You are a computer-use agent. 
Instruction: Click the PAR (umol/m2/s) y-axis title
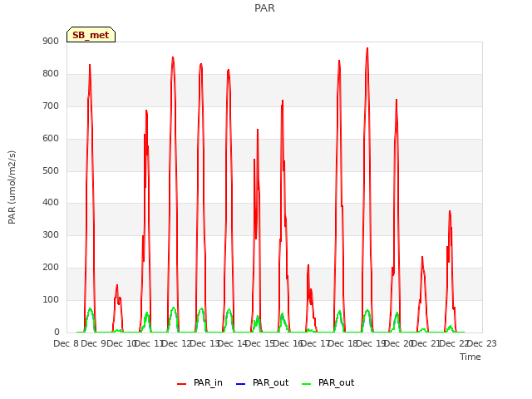click(12, 187)
